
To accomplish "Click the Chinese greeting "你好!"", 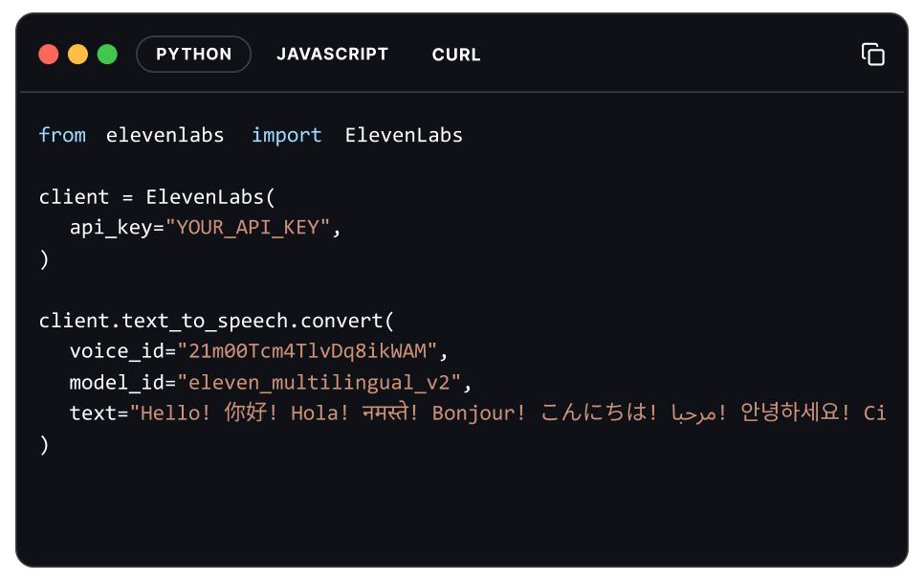I will pos(251,412).
